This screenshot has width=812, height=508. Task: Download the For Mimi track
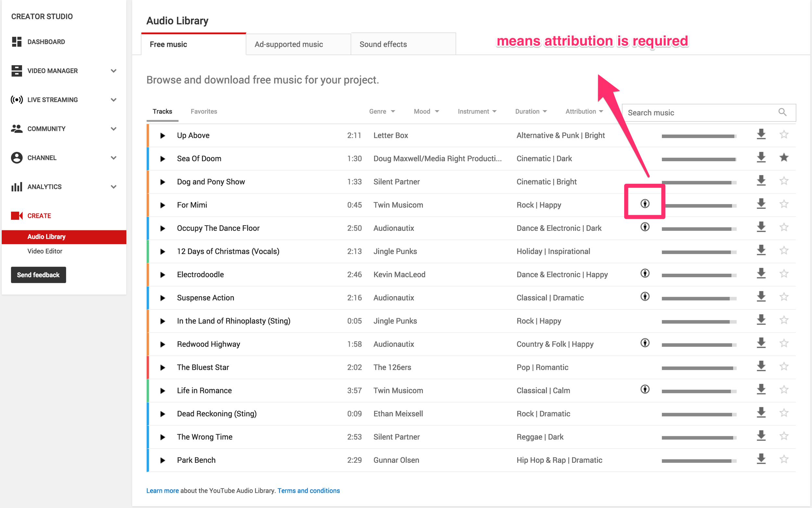coord(761,204)
